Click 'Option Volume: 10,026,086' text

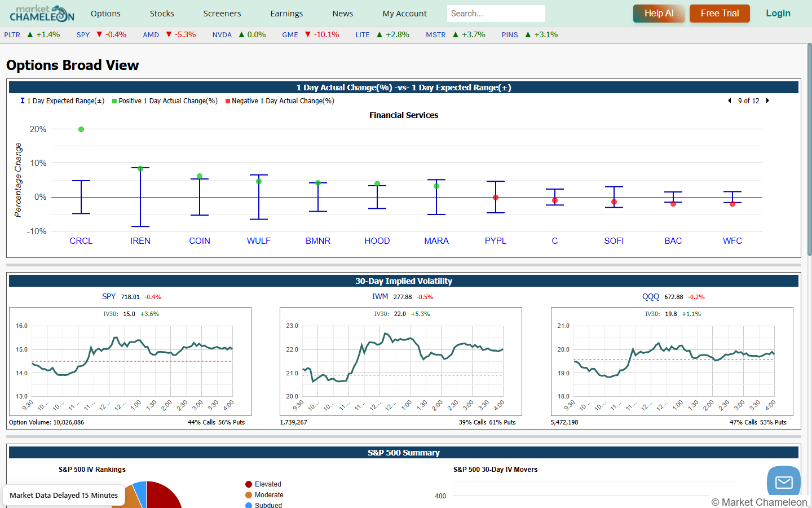[47, 422]
